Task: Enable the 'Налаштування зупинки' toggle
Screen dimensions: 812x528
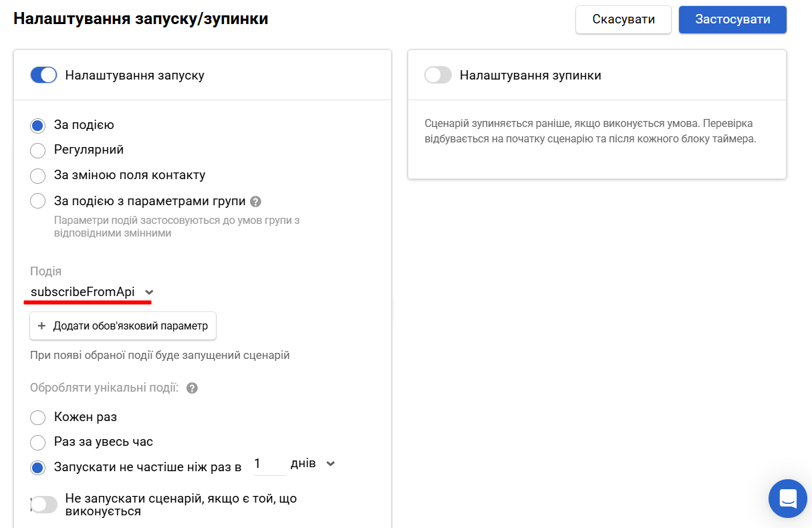Action: (x=438, y=75)
